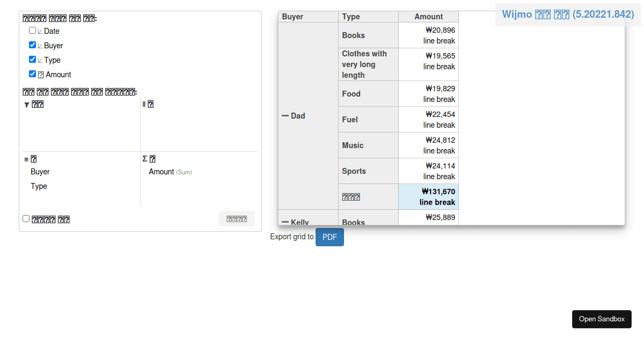
Task: Click the sigma values icon
Action: (x=145, y=159)
